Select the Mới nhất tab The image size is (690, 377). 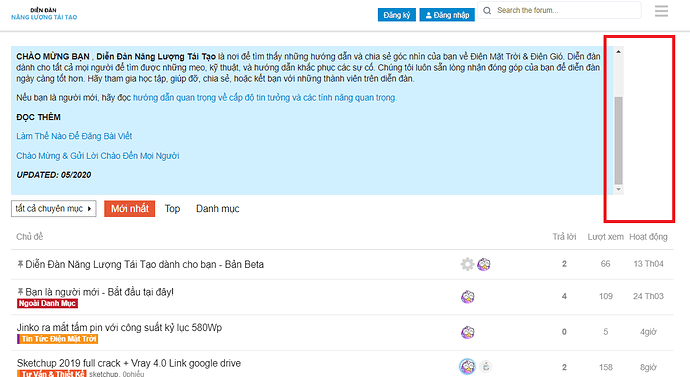[129, 209]
